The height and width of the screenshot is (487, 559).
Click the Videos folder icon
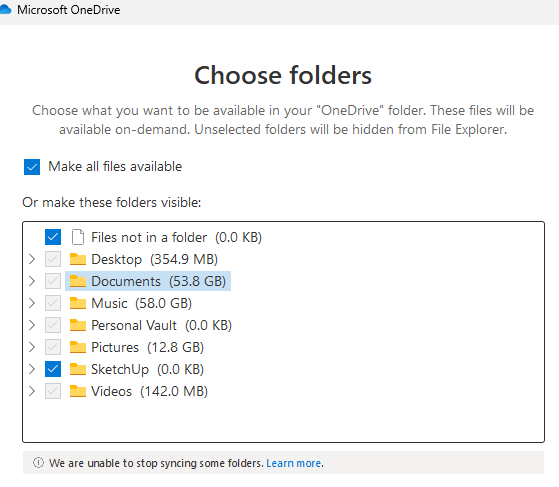click(x=78, y=391)
